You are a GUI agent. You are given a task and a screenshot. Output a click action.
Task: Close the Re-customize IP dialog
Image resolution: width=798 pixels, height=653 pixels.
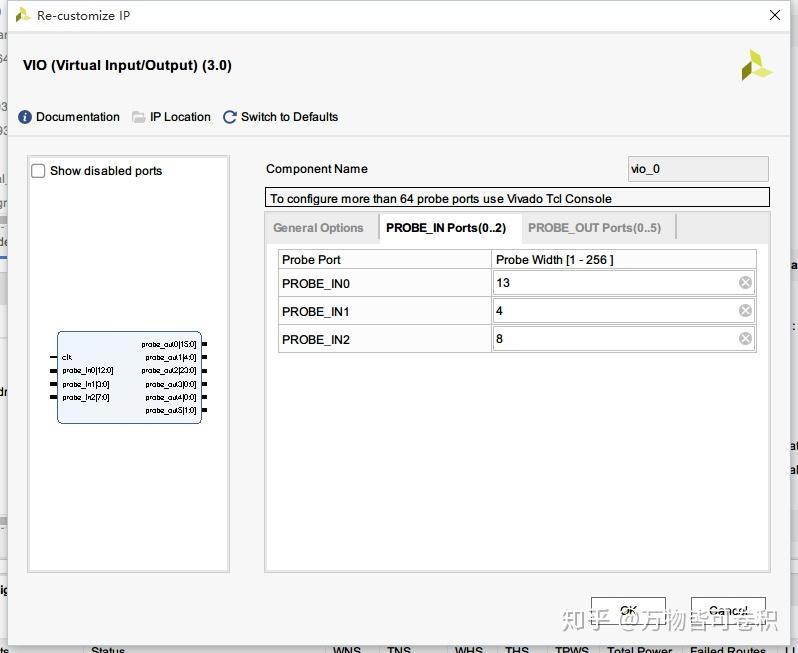click(x=775, y=15)
